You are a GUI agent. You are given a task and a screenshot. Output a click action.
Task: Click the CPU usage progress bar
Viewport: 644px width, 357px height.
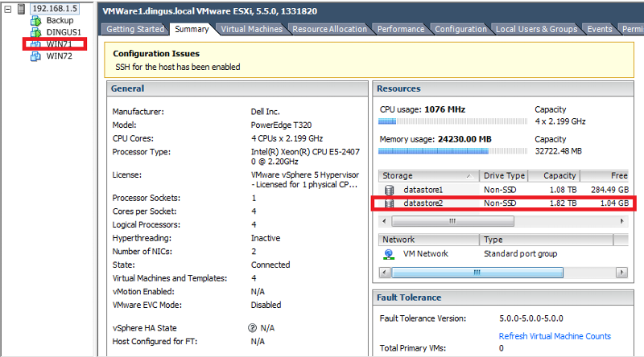pyautogui.click(x=452, y=121)
